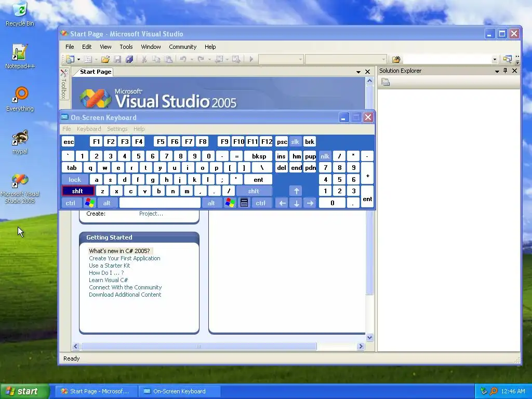Click the Use a Starter Kit link
Image resolution: width=532 pixels, height=399 pixels.
[109, 265]
